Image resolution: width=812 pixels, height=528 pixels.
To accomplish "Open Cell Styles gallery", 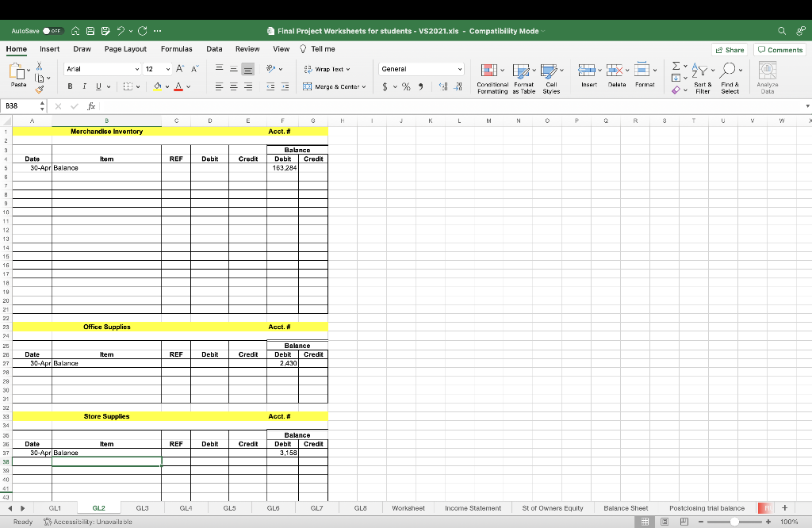I will [552, 78].
